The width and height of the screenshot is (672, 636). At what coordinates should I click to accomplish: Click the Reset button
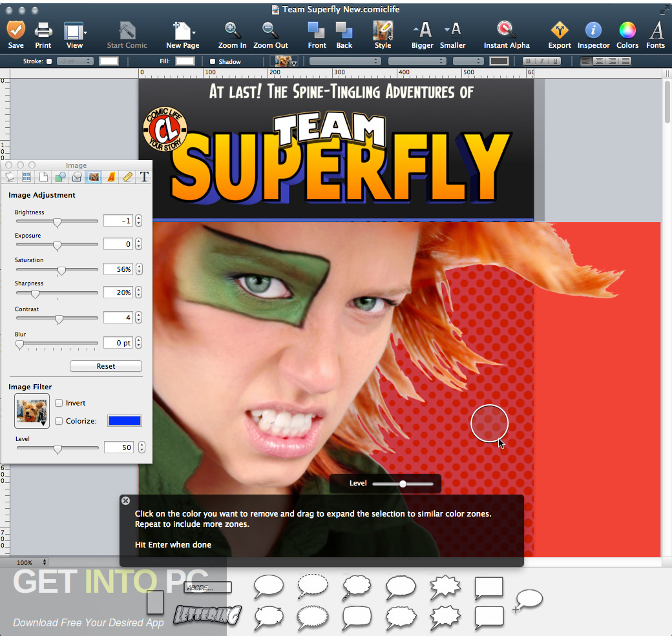pyautogui.click(x=106, y=366)
